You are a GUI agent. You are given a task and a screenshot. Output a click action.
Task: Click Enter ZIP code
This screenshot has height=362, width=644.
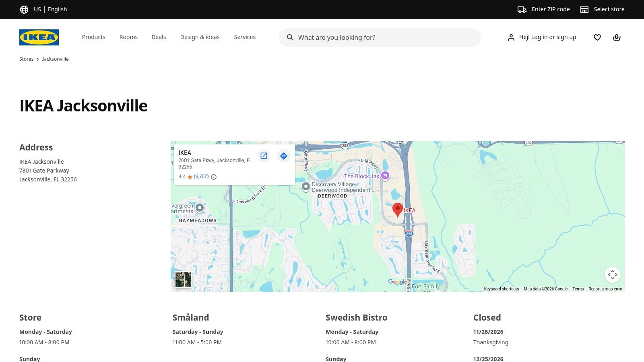543,9
